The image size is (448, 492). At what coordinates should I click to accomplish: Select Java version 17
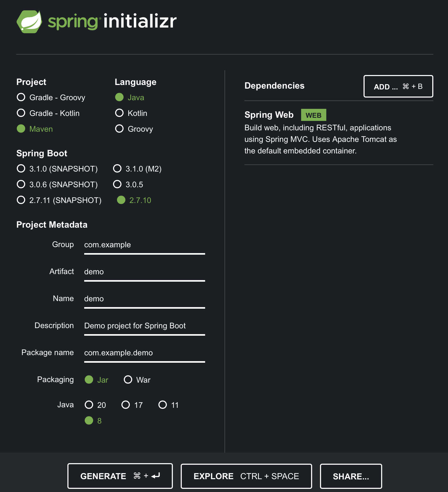pos(132,405)
